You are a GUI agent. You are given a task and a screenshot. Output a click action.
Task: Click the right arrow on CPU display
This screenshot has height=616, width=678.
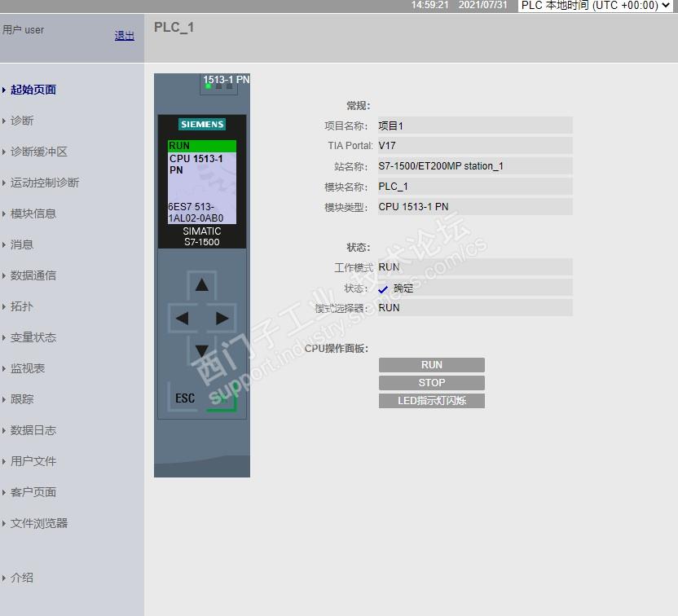tap(222, 319)
